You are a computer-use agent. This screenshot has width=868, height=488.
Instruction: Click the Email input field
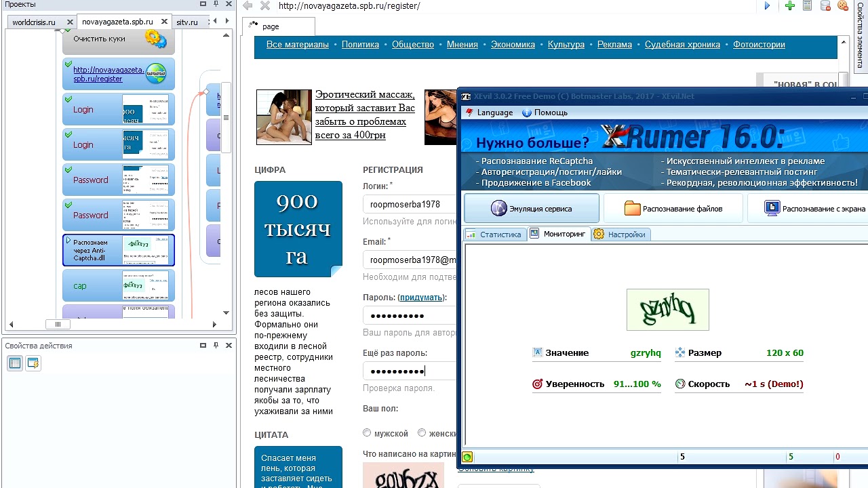click(x=411, y=260)
